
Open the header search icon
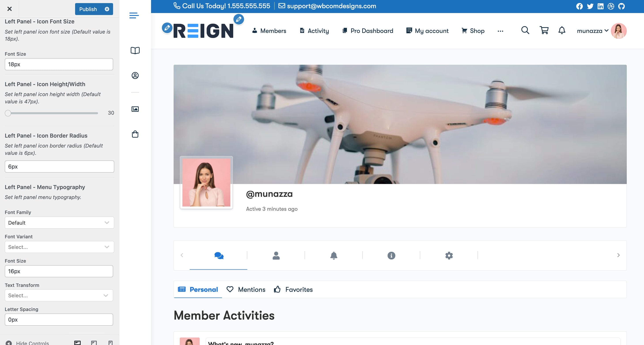click(525, 30)
